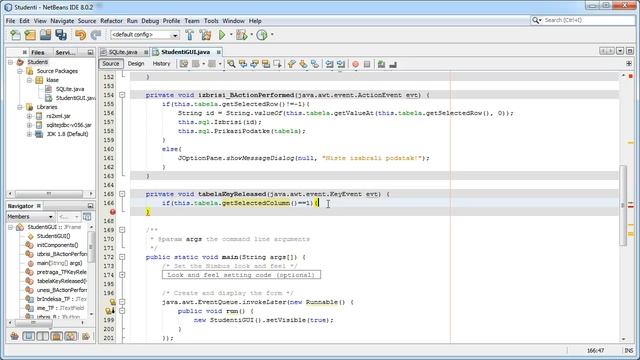
Task: Click the Shift Line Left icon
Action: coord(329,64)
